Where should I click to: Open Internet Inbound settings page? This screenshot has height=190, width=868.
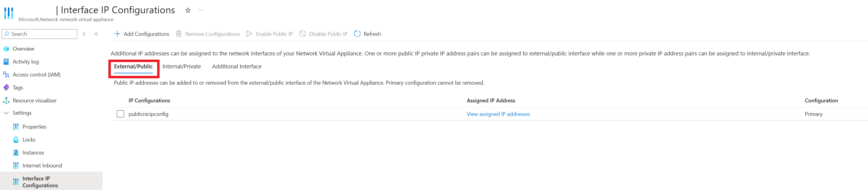point(42,166)
